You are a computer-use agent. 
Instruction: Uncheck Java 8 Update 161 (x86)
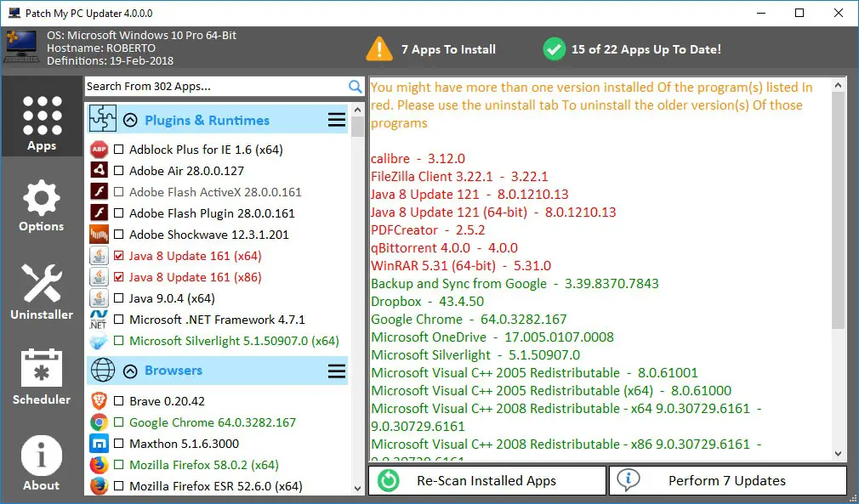(x=118, y=277)
